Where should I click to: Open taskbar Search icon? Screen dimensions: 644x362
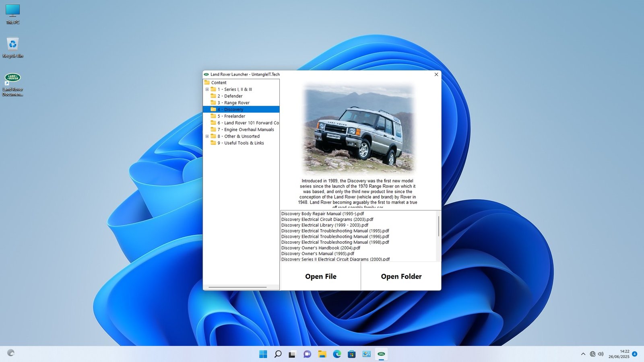278,354
